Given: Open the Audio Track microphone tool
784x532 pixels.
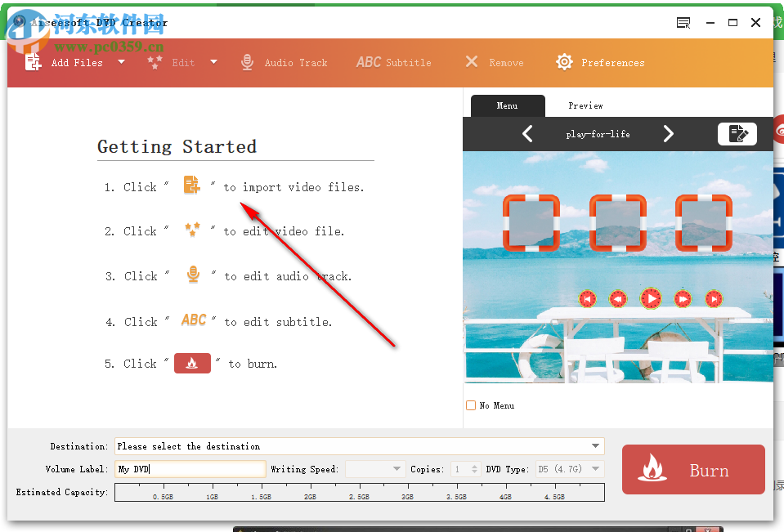Looking at the screenshot, I should 248,61.
